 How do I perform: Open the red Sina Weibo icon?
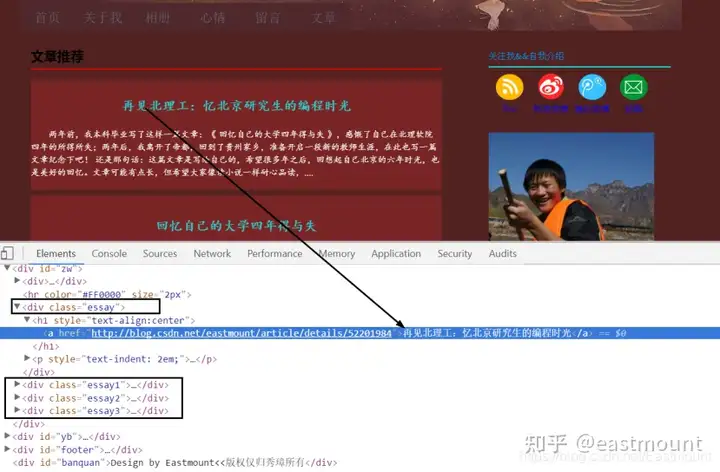tap(551, 87)
